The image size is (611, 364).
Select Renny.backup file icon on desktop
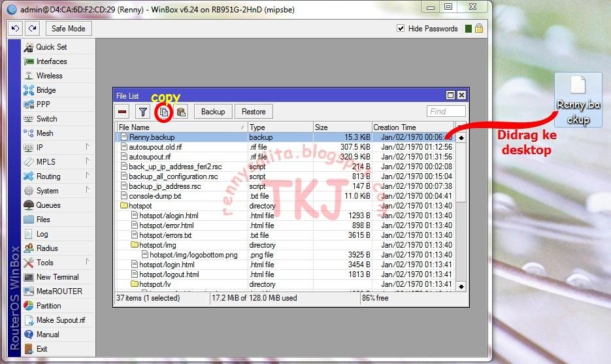pyautogui.click(x=578, y=99)
